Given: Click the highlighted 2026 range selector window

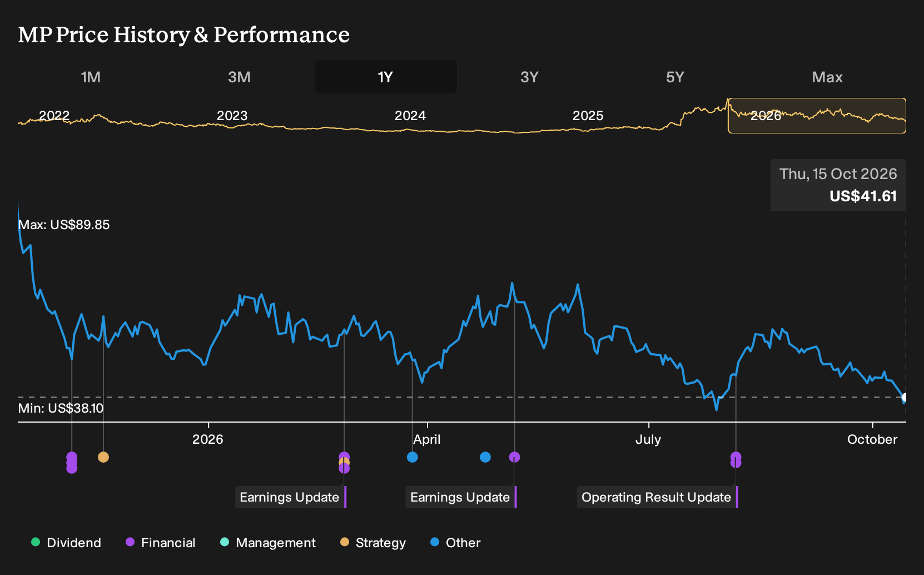Looking at the screenshot, I should point(817,116).
